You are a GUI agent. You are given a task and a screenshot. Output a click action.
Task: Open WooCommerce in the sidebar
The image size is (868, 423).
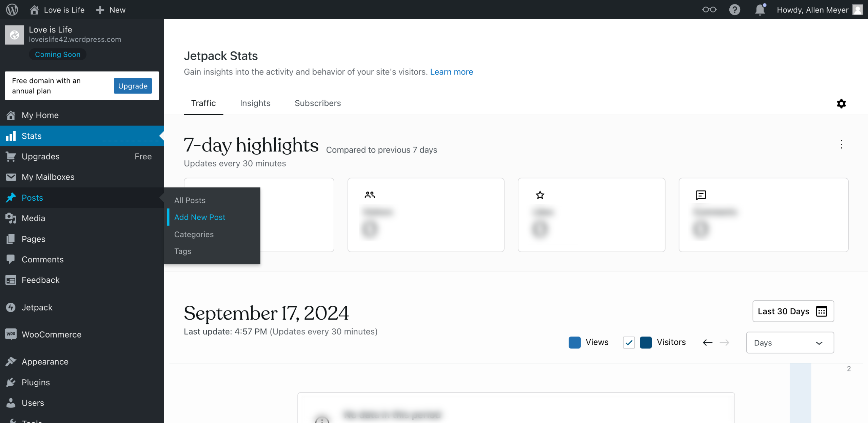click(x=82, y=335)
